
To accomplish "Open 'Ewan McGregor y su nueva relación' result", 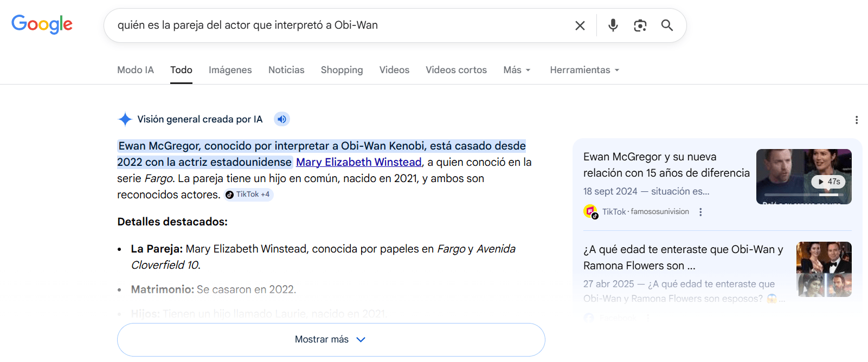I will point(666,165).
